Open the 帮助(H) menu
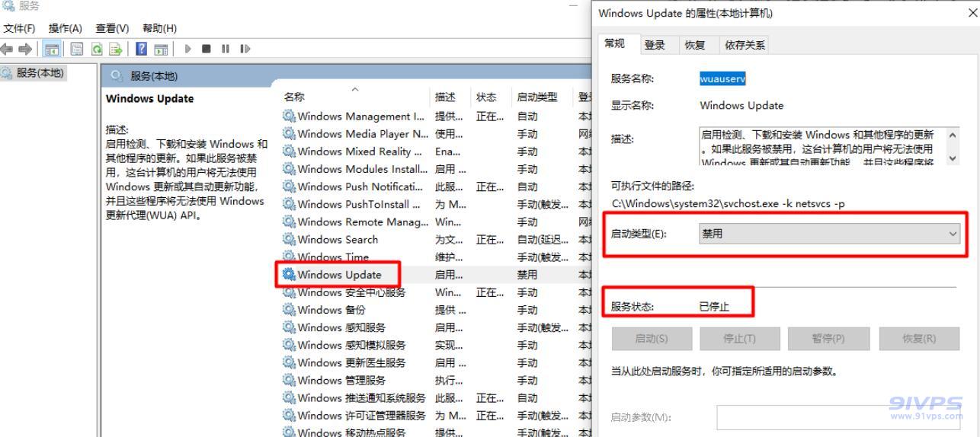The width and height of the screenshot is (980, 437). (159, 28)
